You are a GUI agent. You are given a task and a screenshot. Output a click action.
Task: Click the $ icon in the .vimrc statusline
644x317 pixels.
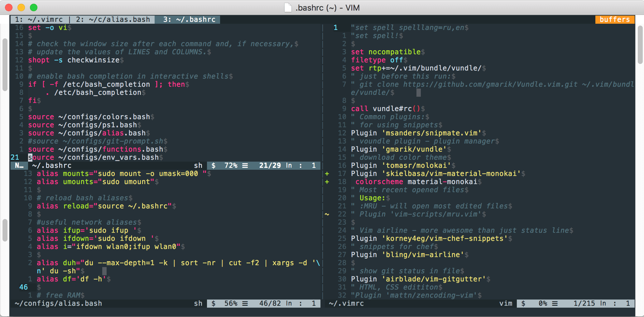pyautogui.click(x=522, y=303)
